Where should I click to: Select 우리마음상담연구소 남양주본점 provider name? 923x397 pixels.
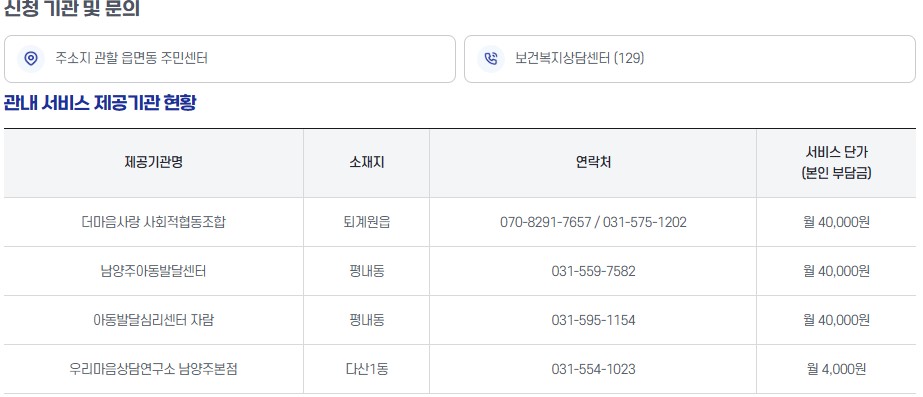(x=154, y=369)
